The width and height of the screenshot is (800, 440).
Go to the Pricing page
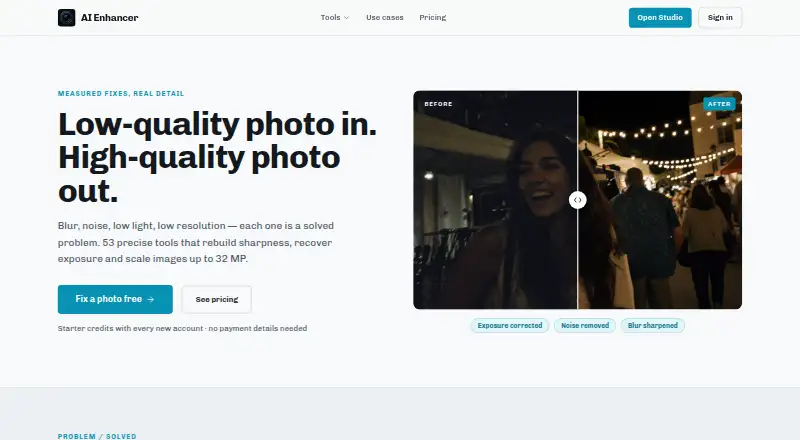coord(433,17)
